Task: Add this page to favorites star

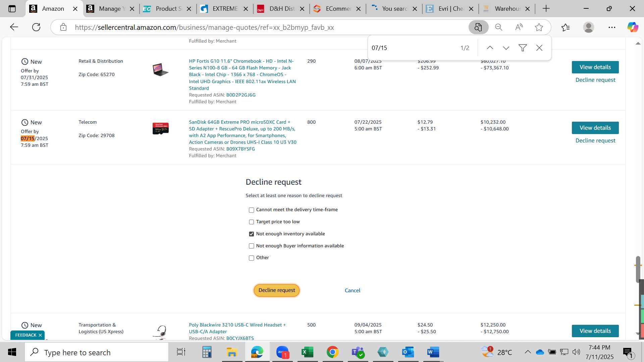Action: 539,27
